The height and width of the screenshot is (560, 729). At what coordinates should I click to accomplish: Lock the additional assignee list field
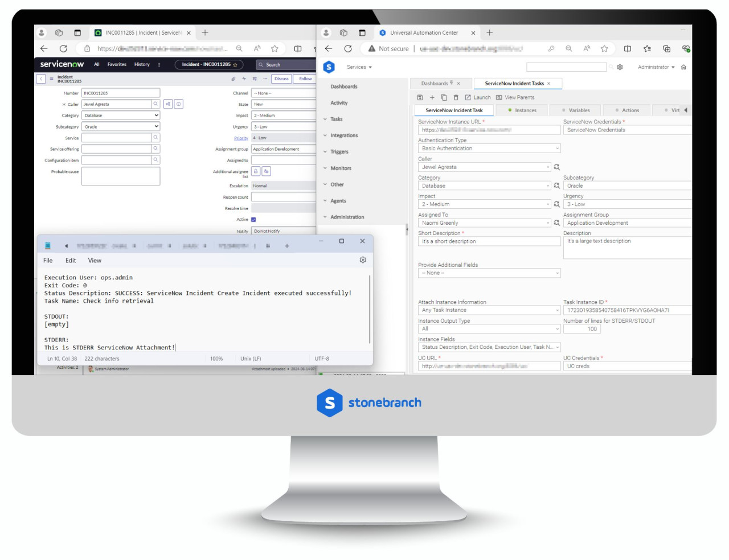pos(255,171)
